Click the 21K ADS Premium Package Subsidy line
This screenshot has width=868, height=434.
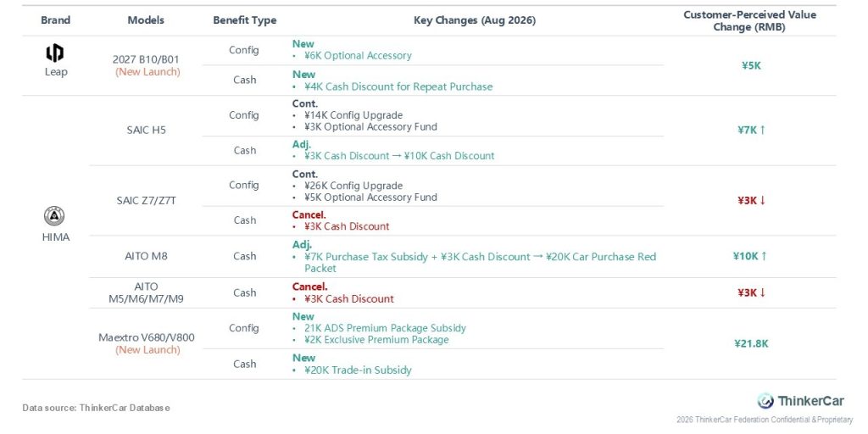[386, 328]
